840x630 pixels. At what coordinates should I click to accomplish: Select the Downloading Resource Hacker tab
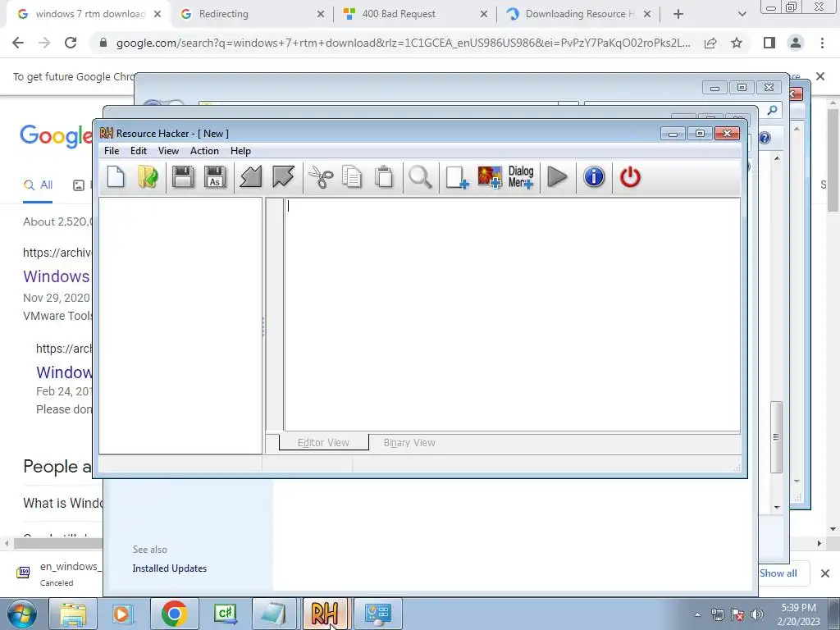pos(577,14)
